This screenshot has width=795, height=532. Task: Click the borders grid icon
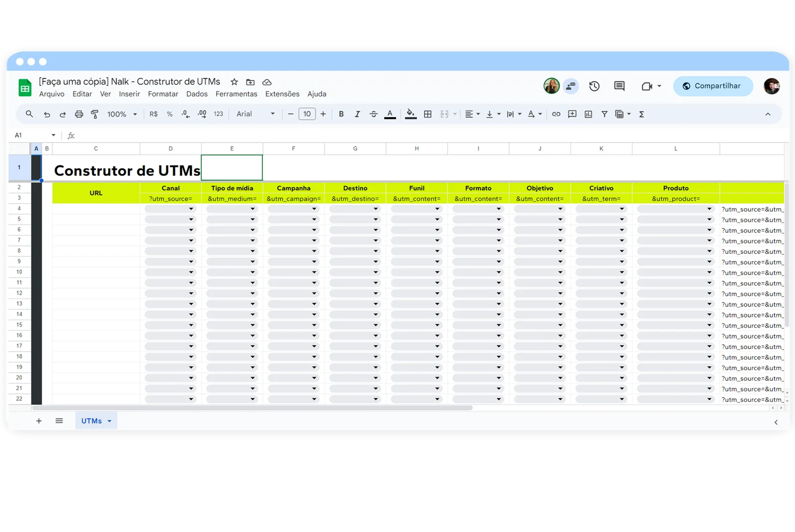tap(427, 114)
